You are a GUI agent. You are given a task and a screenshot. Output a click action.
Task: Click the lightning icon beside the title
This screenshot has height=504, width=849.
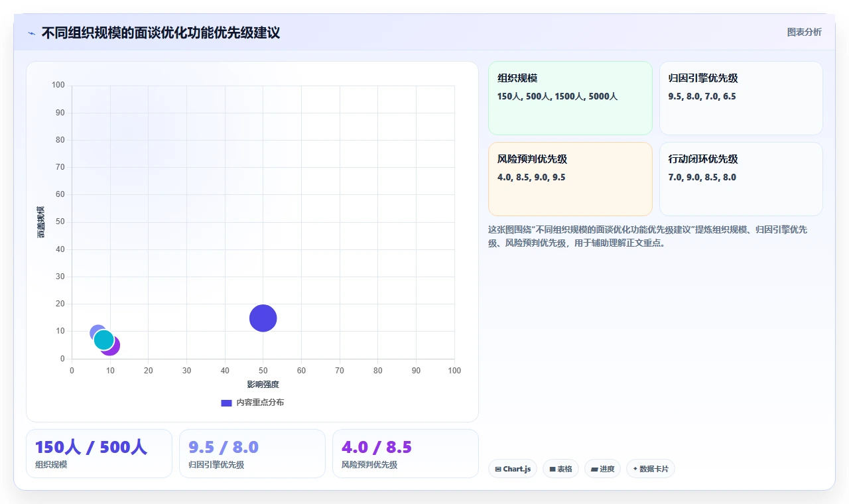(32, 33)
